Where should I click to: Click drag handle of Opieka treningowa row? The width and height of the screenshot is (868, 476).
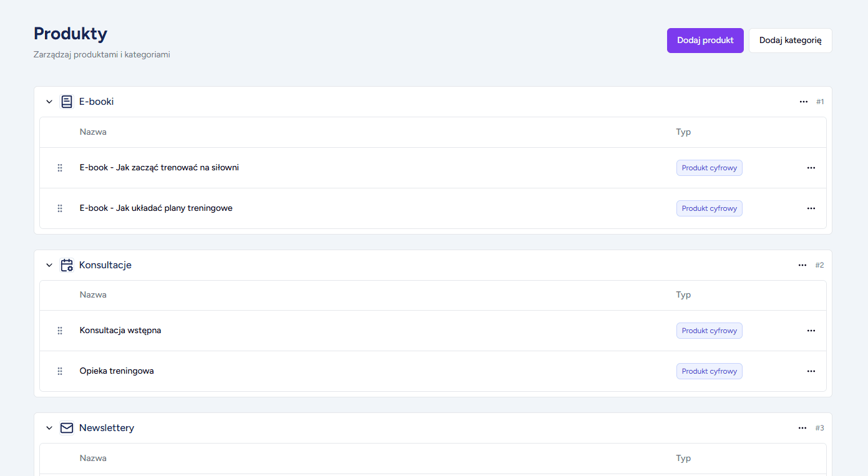(x=60, y=371)
